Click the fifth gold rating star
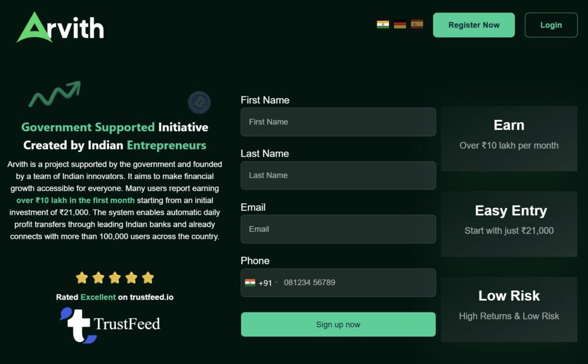Viewport: 588px width, 364px height. click(x=148, y=277)
